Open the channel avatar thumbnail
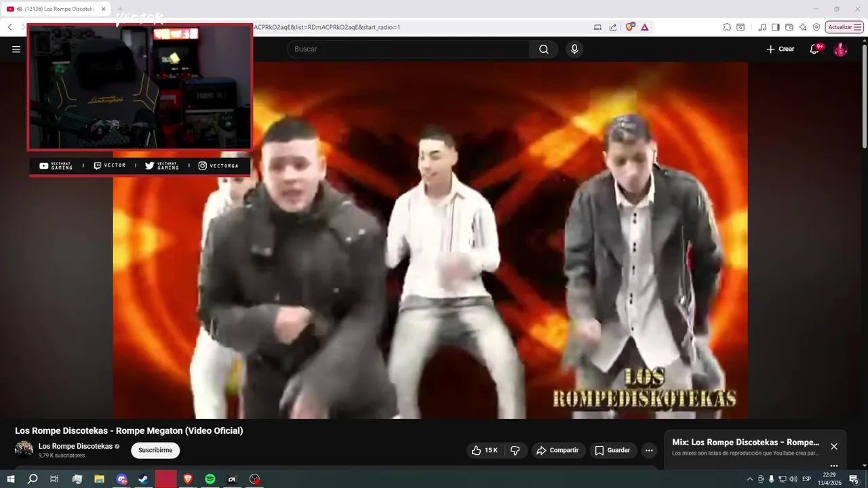 coord(24,449)
